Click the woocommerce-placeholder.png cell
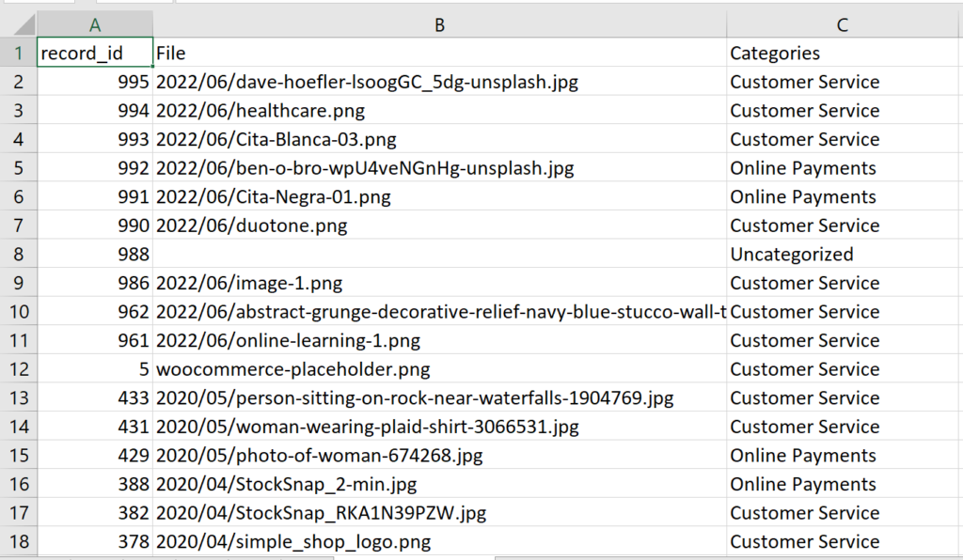The height and width of the screenshot is (560, 963). [x=439, y=369]
